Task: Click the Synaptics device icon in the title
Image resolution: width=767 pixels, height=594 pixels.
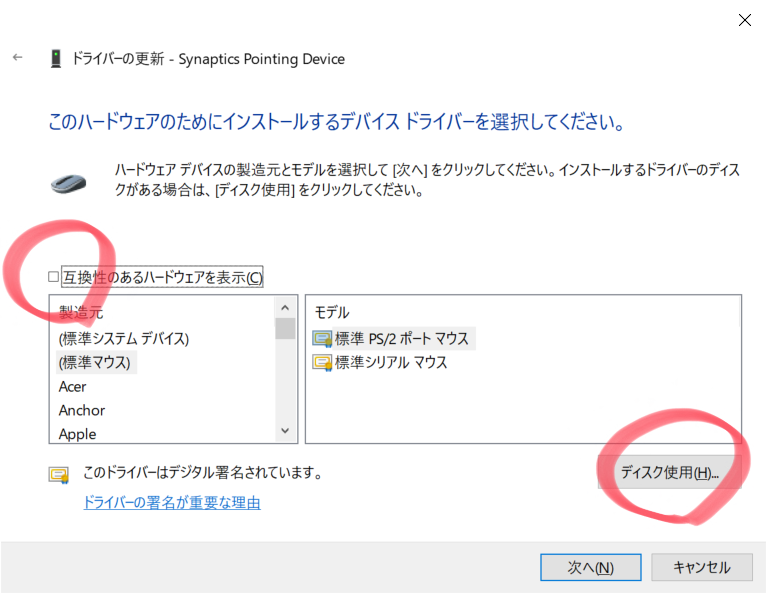Action: [x=56, y=59]
